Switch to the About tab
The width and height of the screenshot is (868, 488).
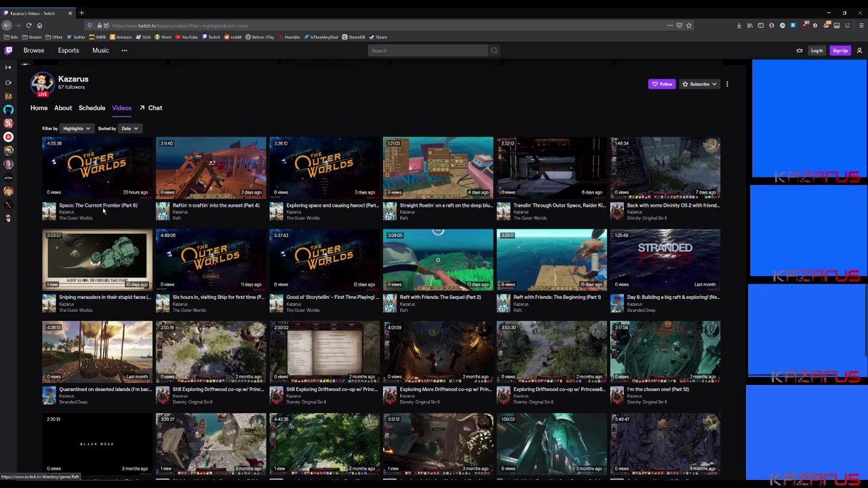pos(63,108)
